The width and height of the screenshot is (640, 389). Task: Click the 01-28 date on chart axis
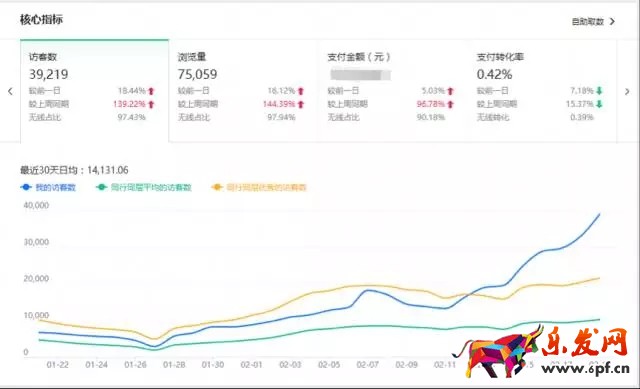click(x=174, y=365)
